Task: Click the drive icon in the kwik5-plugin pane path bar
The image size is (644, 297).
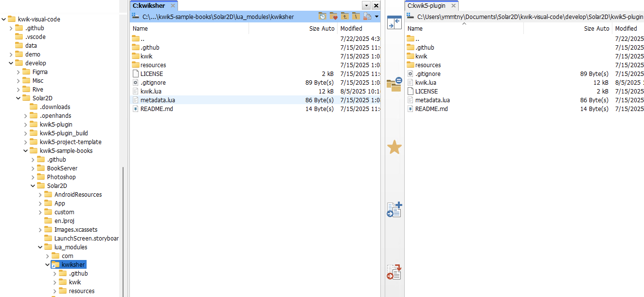Action: click(411, 17)
